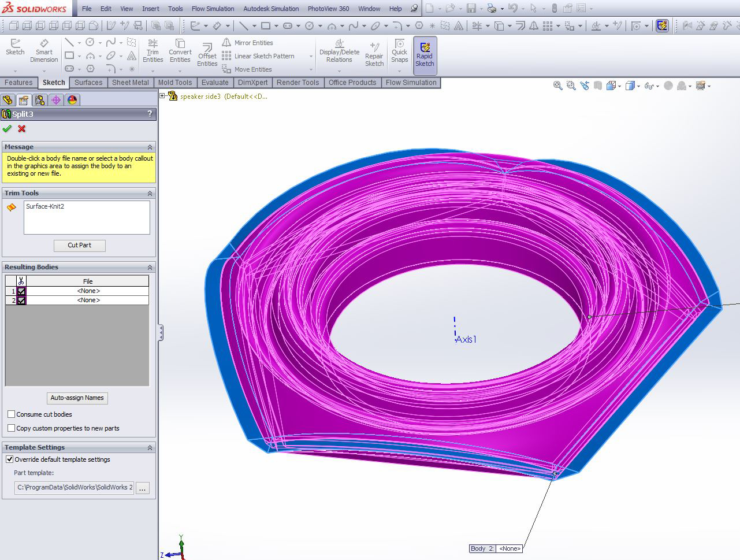
Task: Click the panel collapse handle beside graphics area
Action: 161,332
